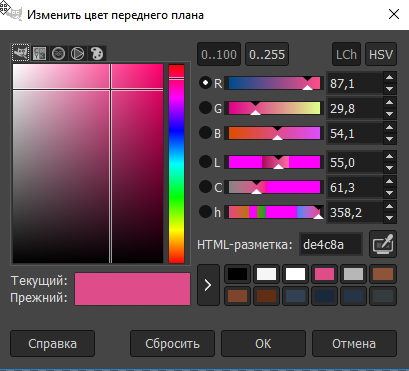Image resolution: width=409 pixels, height=371 pixels.
Task: Decrease the h value with down arrow
Action: [x=389, y=218]
